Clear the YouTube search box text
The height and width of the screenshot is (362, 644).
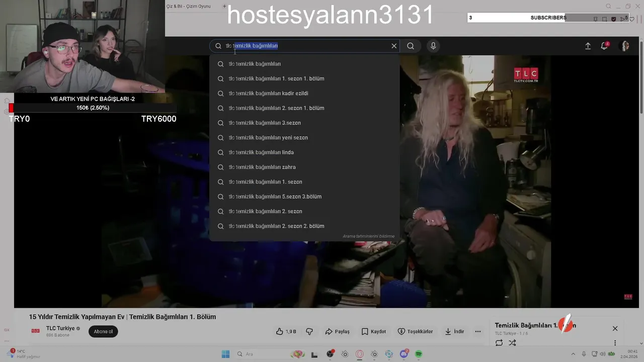394,46
